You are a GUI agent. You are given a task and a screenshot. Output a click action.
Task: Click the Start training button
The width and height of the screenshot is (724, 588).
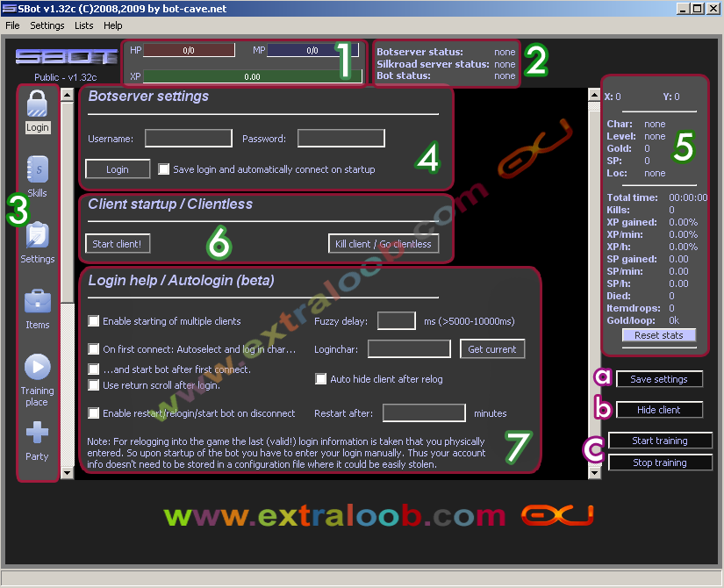660,441
